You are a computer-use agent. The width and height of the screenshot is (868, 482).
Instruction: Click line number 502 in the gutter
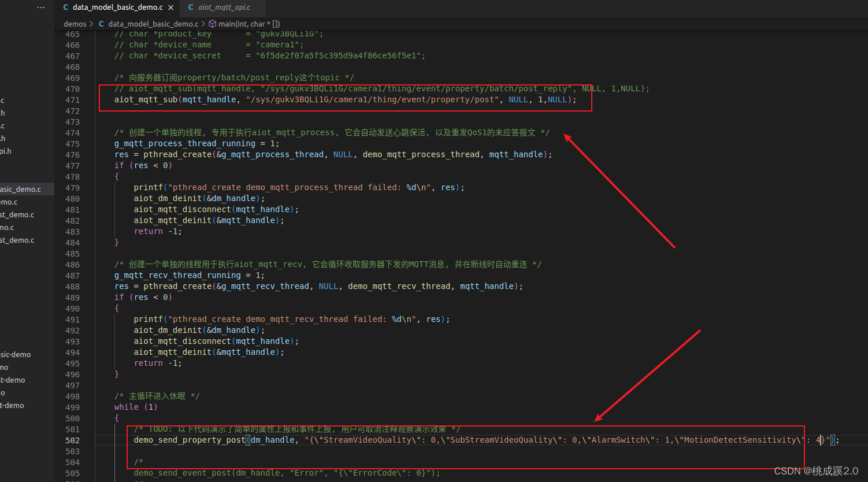click(x=72, y=440)
